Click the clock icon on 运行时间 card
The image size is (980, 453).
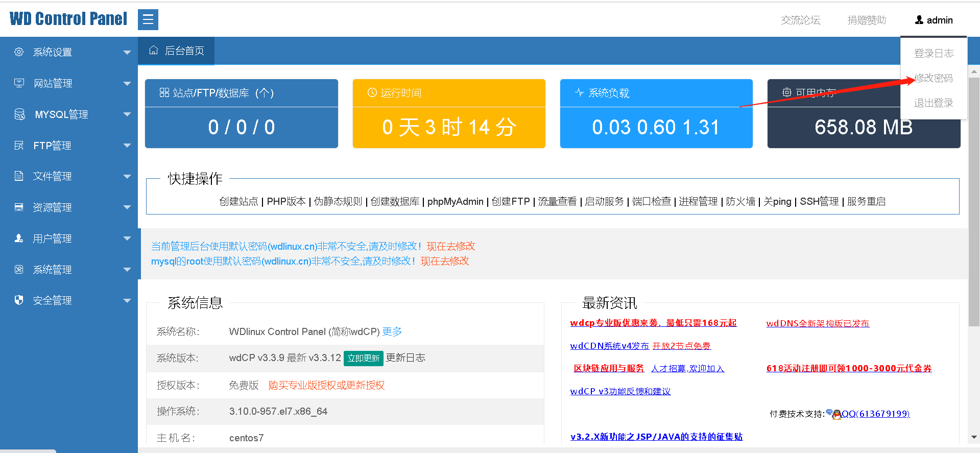tap(372, 92)
